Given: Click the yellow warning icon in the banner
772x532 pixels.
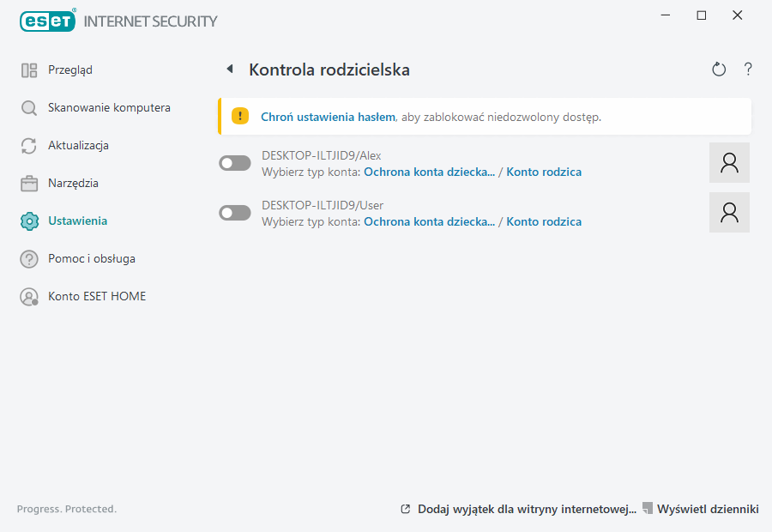Looking at the screenshot, I should pyautogui.click(x=239, y=115).
